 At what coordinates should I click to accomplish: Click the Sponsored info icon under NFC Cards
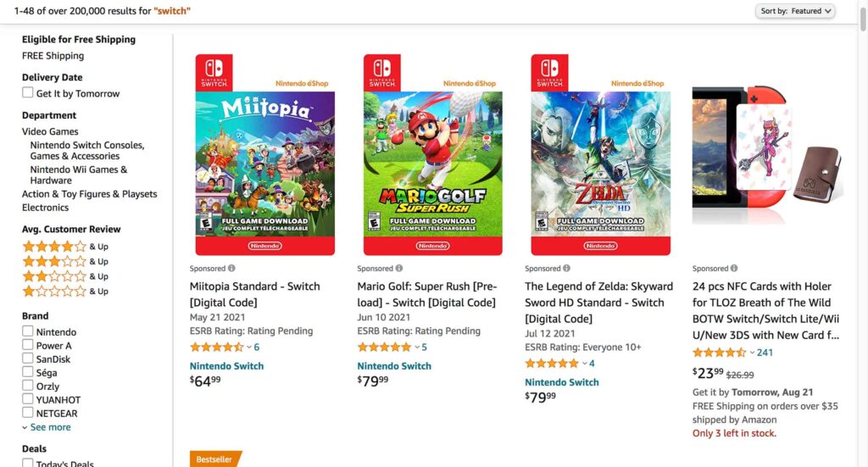[734, 269]
